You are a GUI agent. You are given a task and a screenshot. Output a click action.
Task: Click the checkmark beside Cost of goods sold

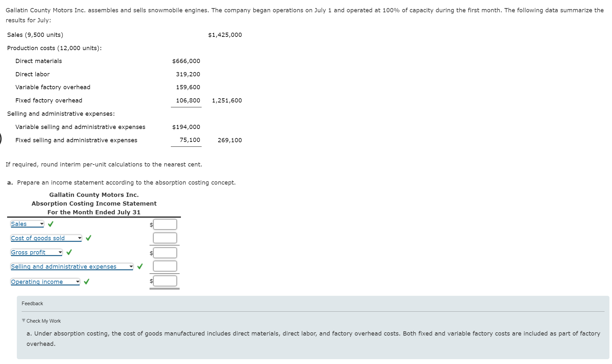click(x=89, y=238)
